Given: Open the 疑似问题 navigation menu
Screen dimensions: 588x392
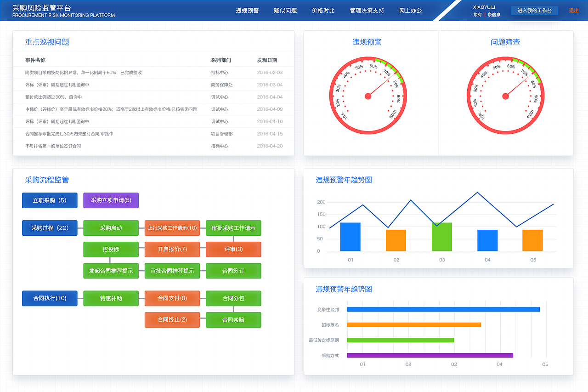Looking at the screenshot, I should [285, 10].
